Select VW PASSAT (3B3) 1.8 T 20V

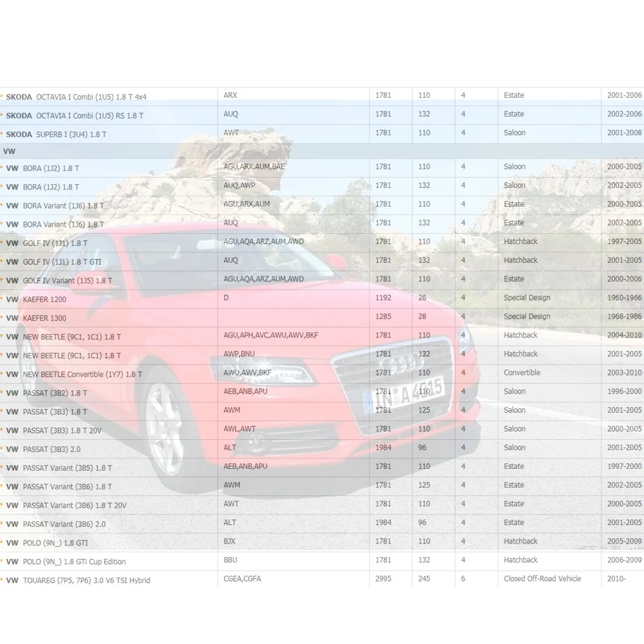tap(54, 431)
